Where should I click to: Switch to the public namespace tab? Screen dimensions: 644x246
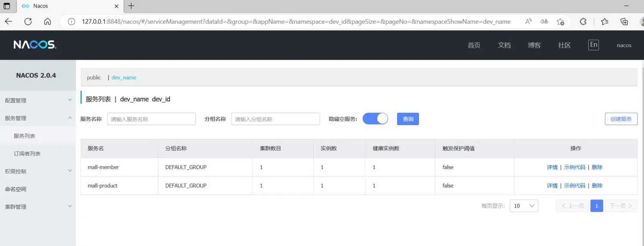[94, 78]
